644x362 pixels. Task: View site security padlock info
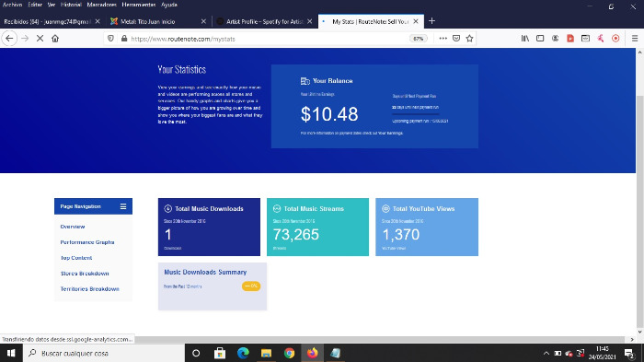[124, 39]
